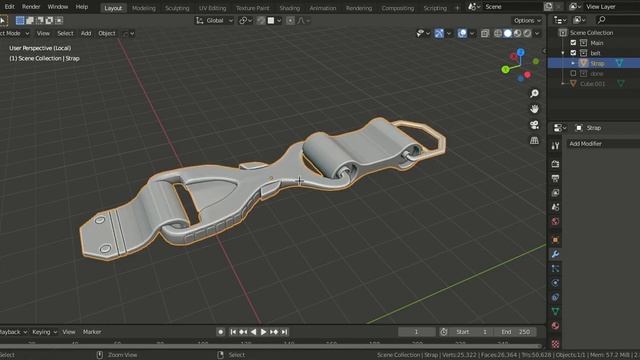Open the Object properties tab
The image size is (640, 360).
[x=555, y=240]
